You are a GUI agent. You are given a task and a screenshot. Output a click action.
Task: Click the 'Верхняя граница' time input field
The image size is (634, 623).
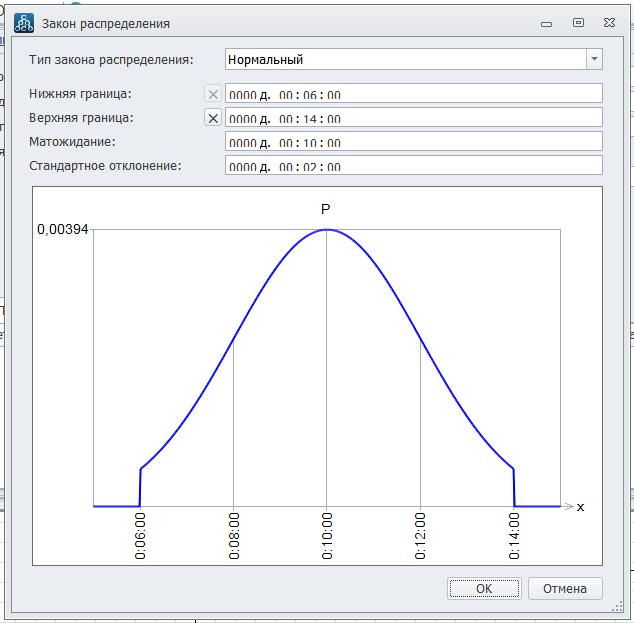[414, 118]
